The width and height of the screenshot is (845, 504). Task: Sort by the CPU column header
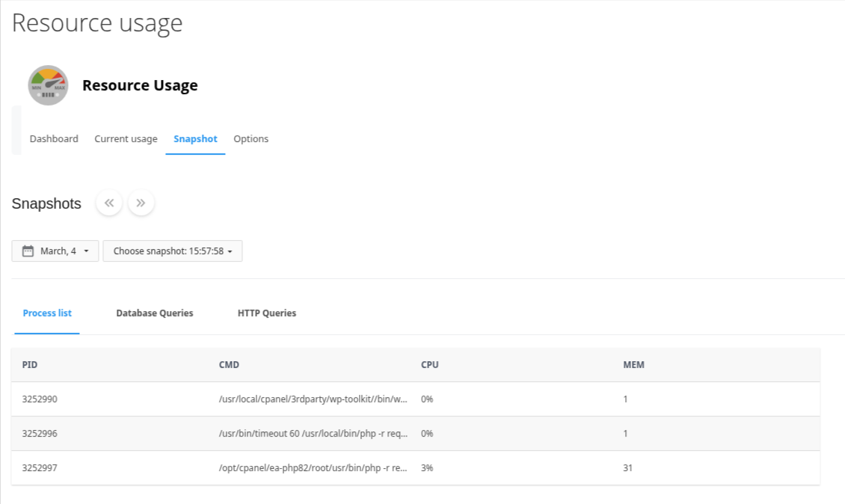429,365
